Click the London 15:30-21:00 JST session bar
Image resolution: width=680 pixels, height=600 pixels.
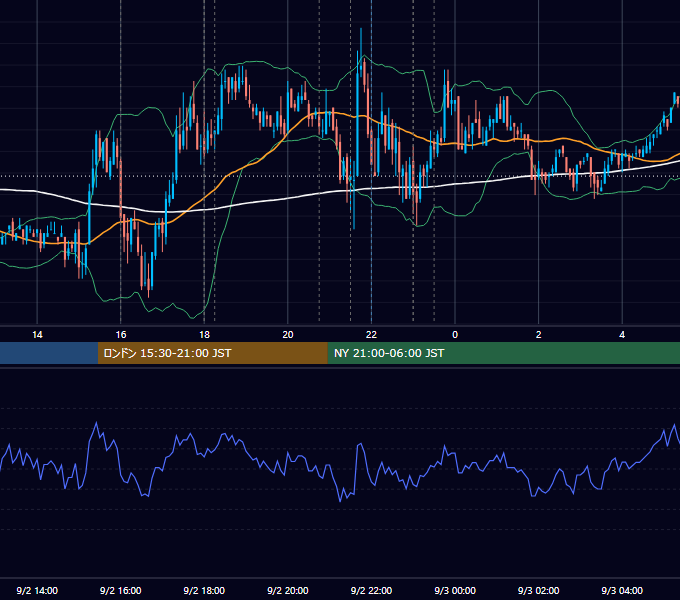click(x=212, y=353)
